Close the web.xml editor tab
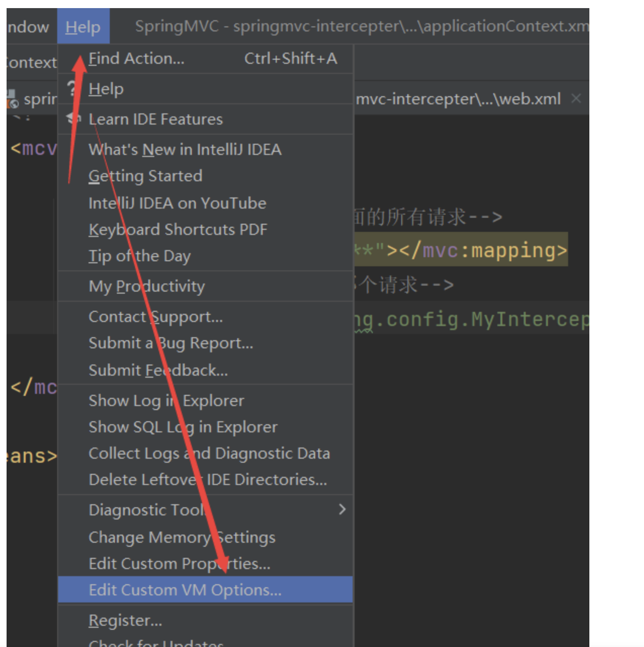This screenshot has height=647, width=644. [x=576, y=98]
